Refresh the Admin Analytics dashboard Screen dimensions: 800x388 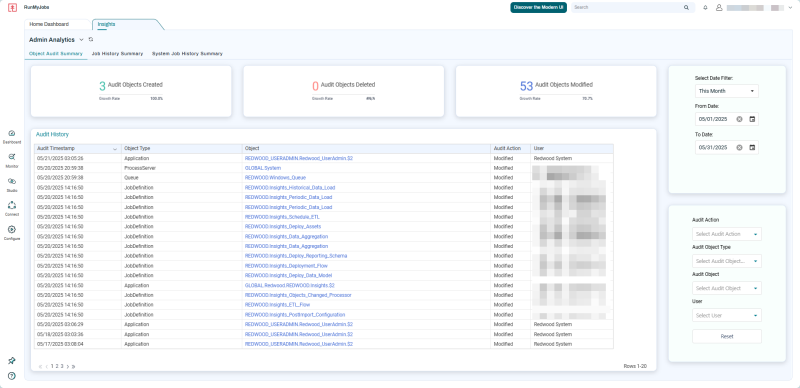(91, 39)
